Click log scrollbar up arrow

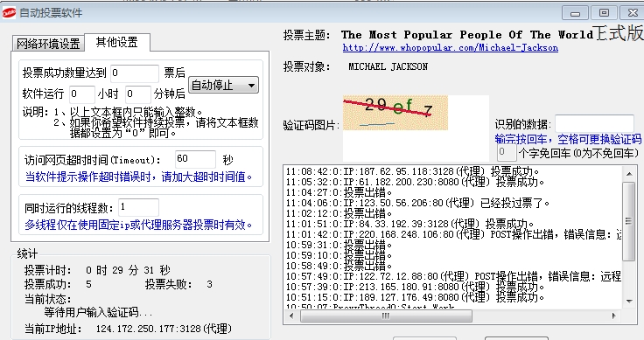629,174
